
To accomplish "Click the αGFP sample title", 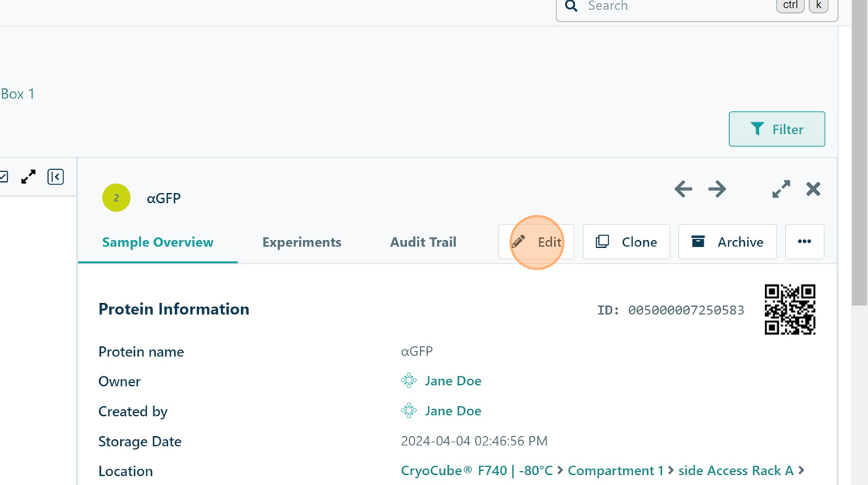I will 164,198.
